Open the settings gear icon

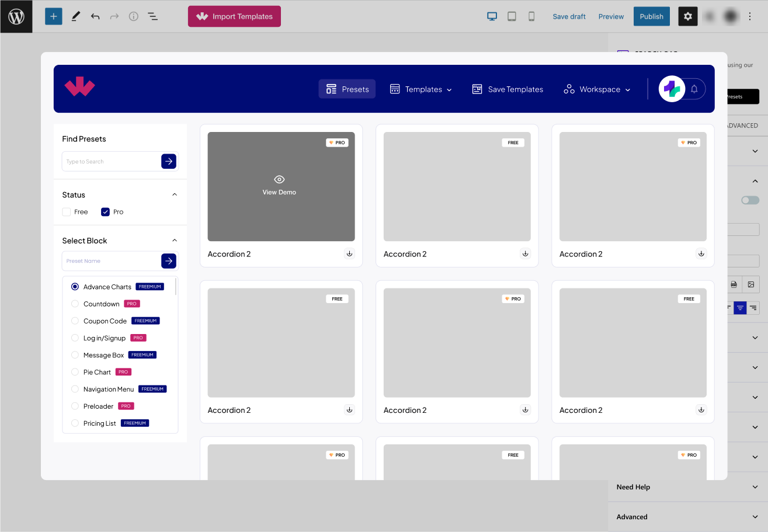coord(687,16)
